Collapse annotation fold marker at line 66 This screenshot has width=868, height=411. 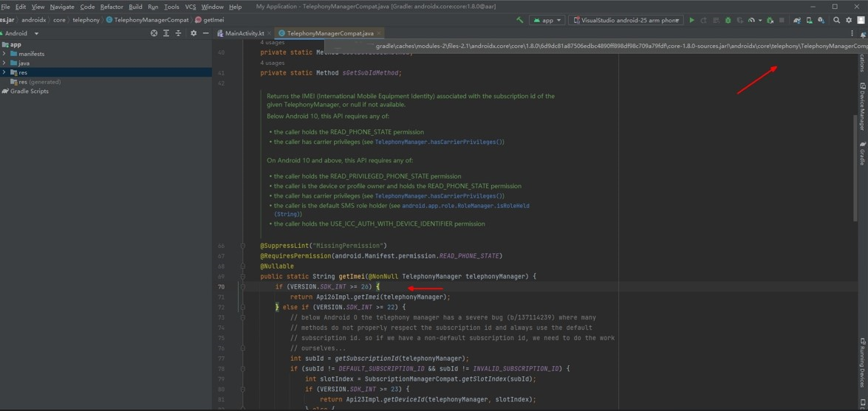(242, 246)
